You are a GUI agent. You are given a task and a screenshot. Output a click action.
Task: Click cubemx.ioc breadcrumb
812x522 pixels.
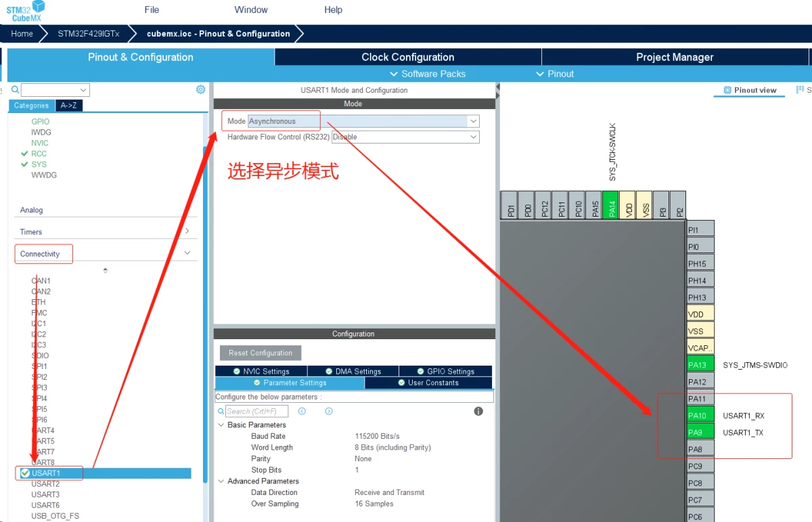click(218, 34)
